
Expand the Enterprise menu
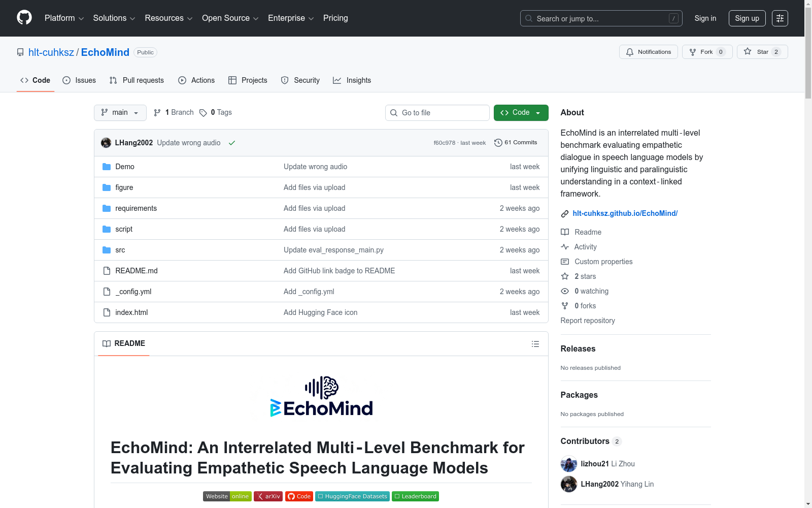click(291, 18)
